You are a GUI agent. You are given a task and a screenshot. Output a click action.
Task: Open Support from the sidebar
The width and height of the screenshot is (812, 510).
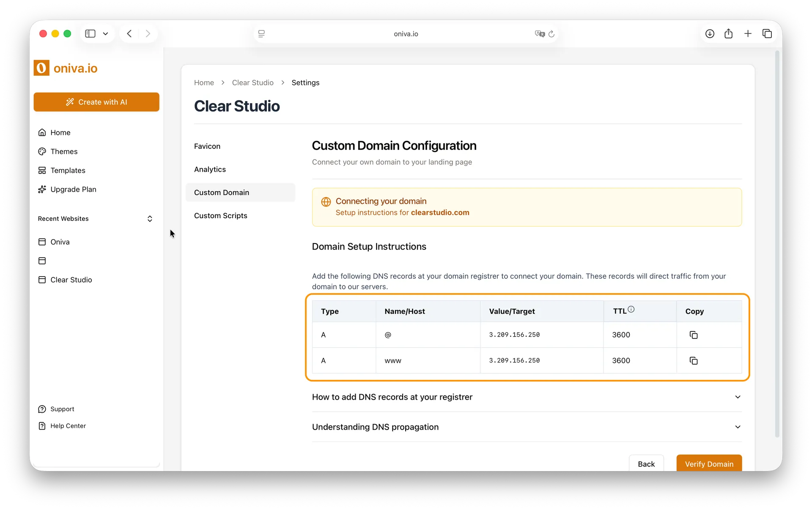click(62, 409)
